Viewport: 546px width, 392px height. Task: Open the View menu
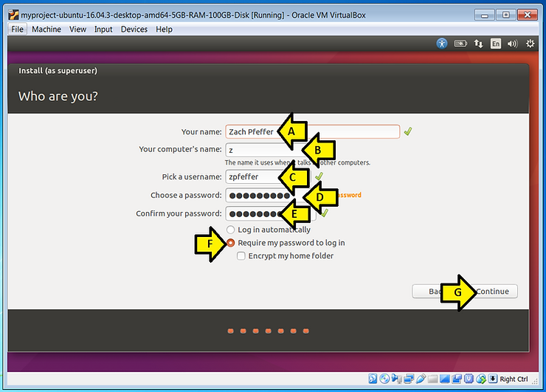77,30
